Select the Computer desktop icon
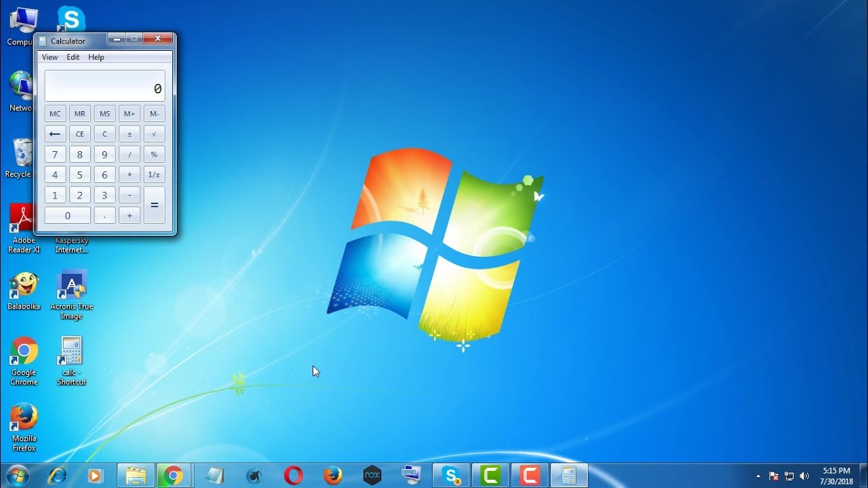Image resolution: width=868 pixels, height=488 pixels. click(x=20, y=26)
